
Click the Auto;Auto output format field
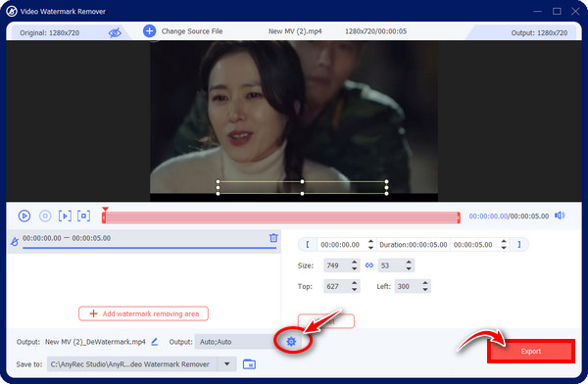[x=238, y=342]
